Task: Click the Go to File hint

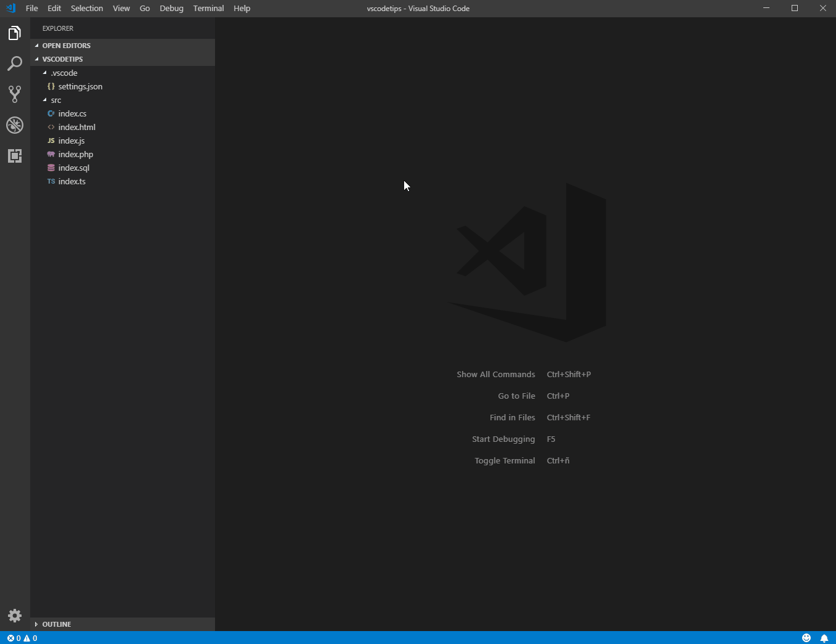Action: point(516,396)
